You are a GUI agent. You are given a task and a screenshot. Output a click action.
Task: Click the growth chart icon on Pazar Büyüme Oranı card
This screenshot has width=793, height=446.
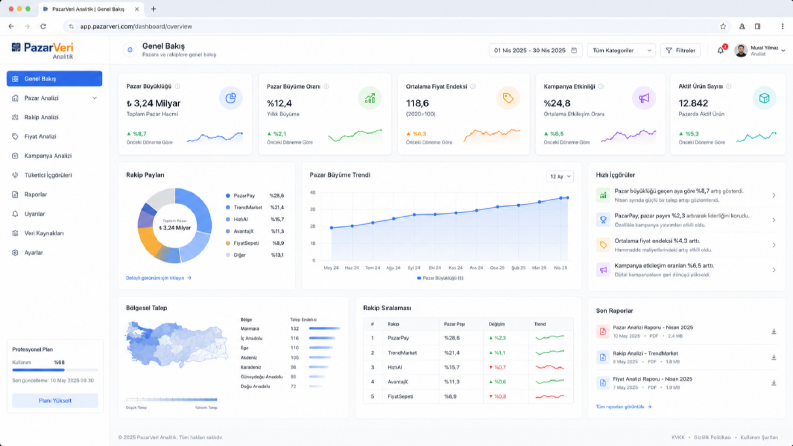(x=370, y=98)
